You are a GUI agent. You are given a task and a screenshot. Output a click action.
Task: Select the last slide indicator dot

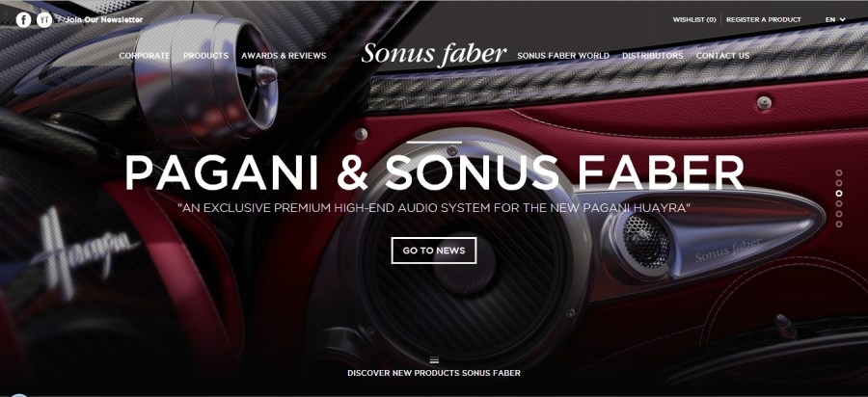839,224
